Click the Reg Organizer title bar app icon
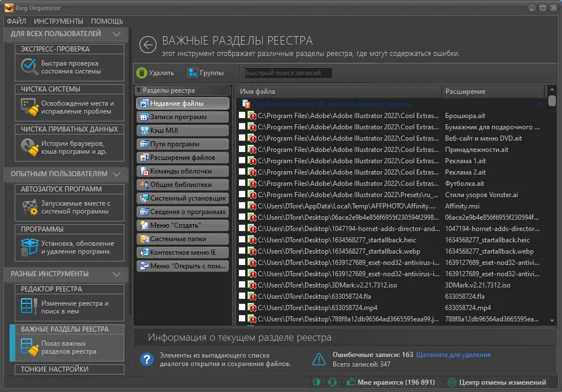562x392 pixels. (x=9, y=8)
